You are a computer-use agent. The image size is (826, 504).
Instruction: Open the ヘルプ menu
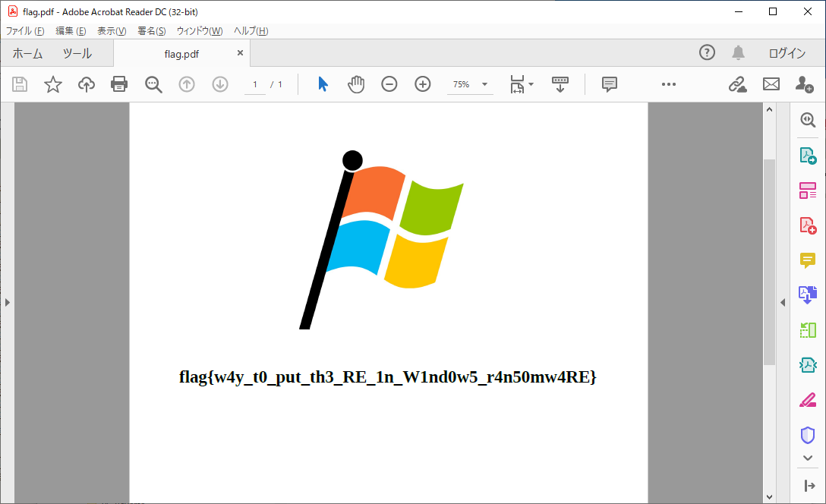[251, 31]
